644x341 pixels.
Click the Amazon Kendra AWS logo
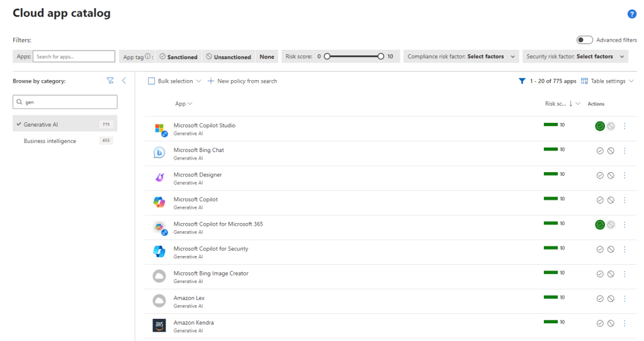pyautogui.click(x=159, y=325)
